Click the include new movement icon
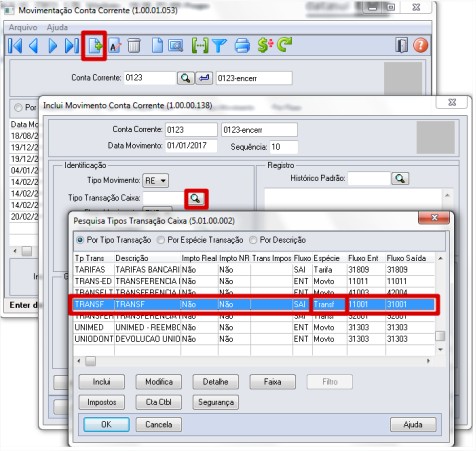This screenshot has width=476, height=451. pyautogui.click(x=95, y=46)
